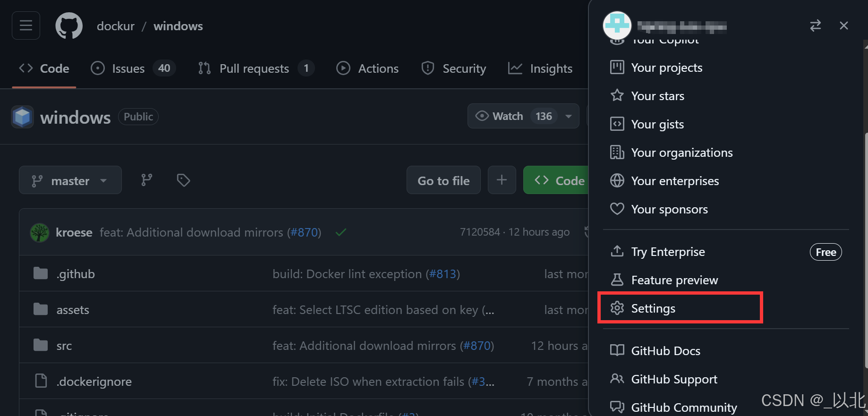868x416 pixels.
Task: Close the account side panel
Action: (x=844, y=25)
